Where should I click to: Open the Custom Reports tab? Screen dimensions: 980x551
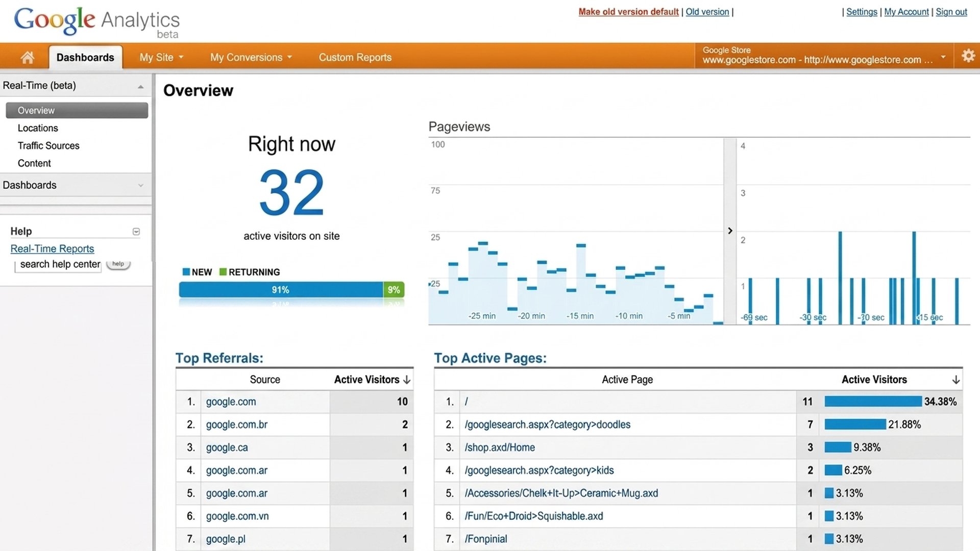pyautogui.click(x=355, y=57)
